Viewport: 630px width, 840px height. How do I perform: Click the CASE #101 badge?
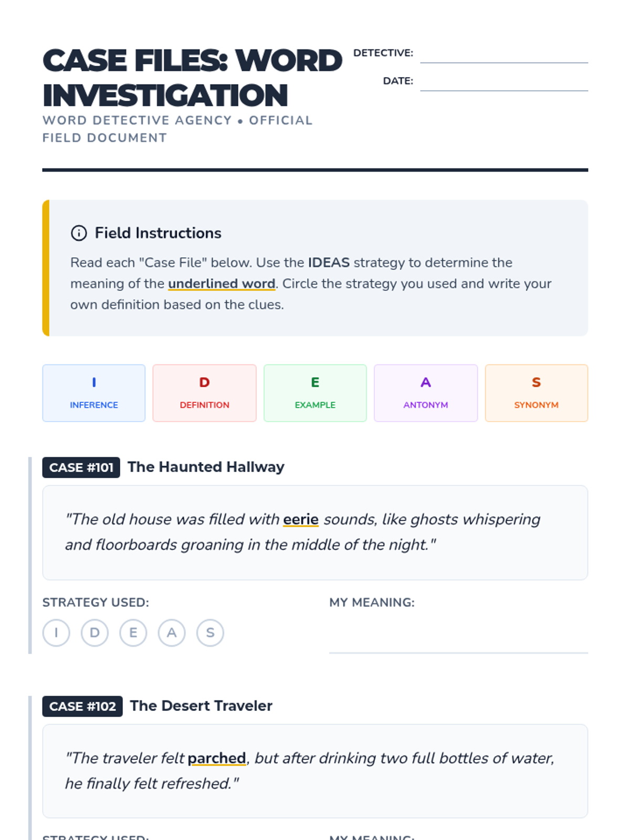[81, 467]
